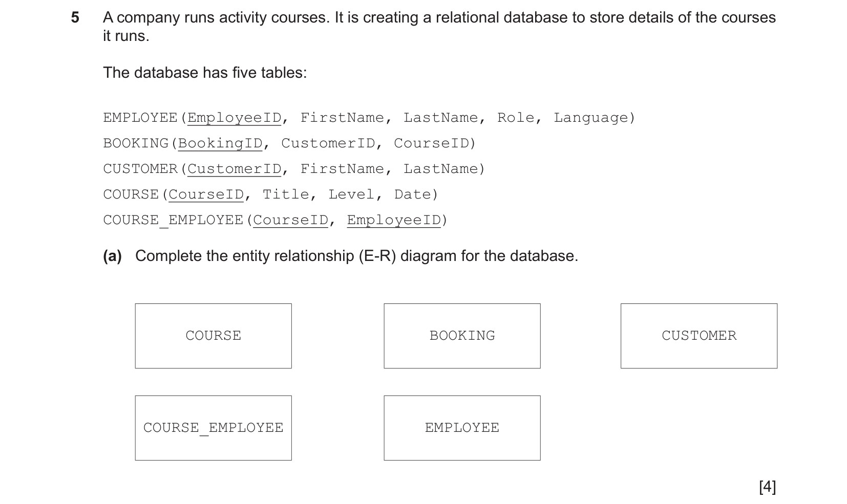Click the Title attribute in COURSE

click(x=286, y=195)
